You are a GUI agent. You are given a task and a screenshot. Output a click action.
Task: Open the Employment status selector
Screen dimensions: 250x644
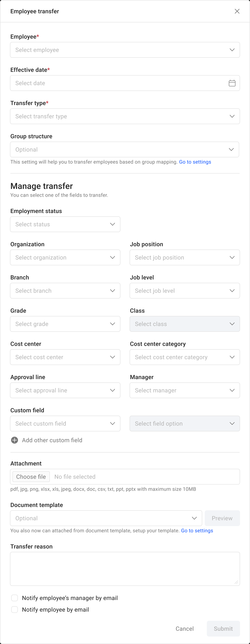coord(65,224)
